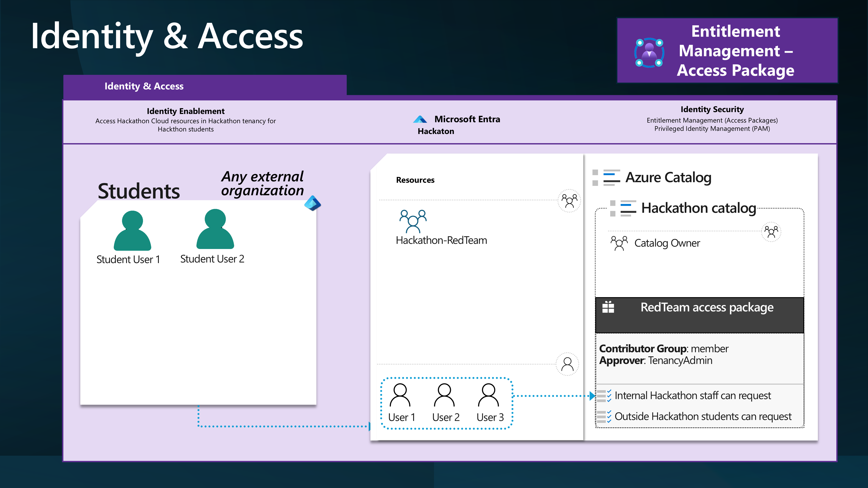Click the Identity Security heading
Viewport: 868px width, 488px height.
[712, 110]
